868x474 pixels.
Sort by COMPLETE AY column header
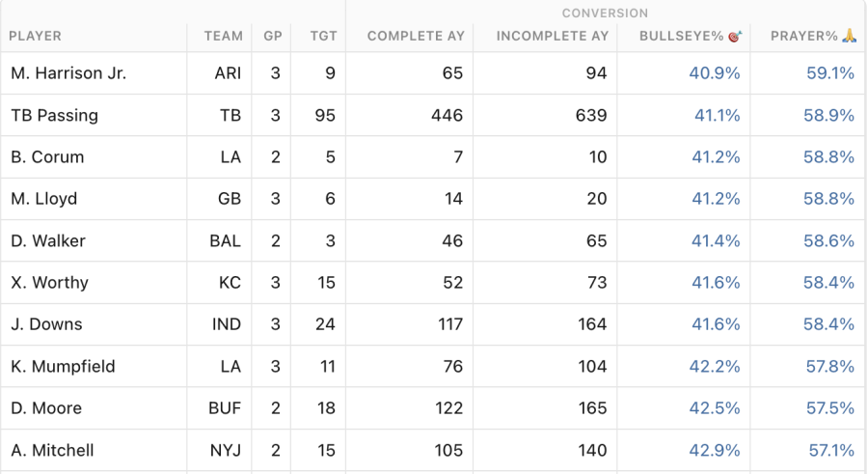point(416,36)
